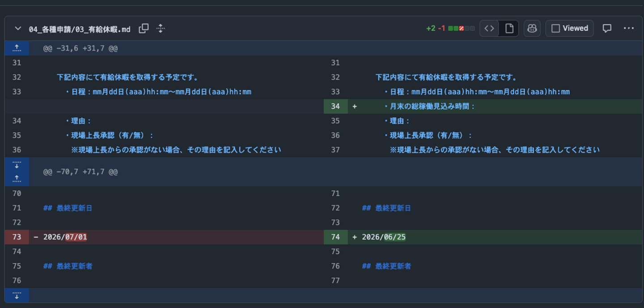Open the three-dot file options menu

pos(629,29)
